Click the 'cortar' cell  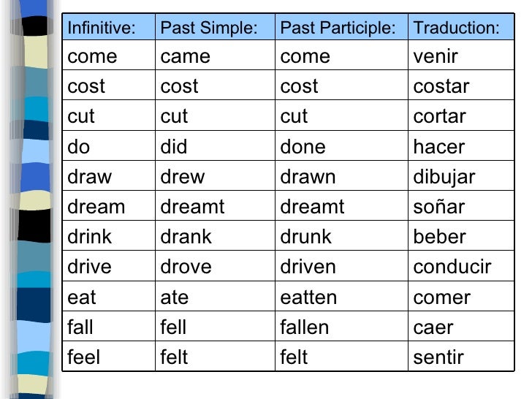coord(461,115)
